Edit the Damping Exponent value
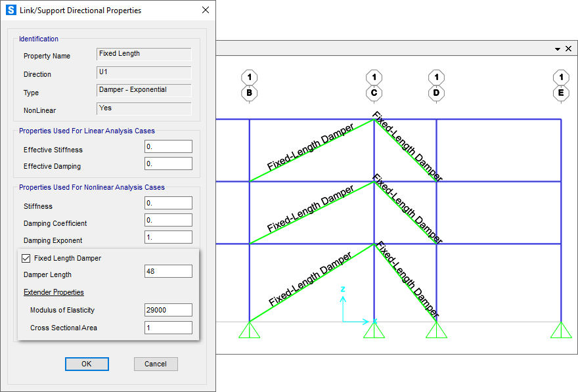 pos(167,237)
